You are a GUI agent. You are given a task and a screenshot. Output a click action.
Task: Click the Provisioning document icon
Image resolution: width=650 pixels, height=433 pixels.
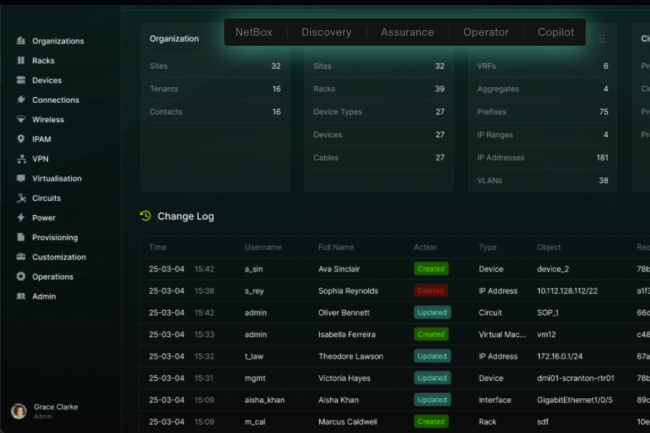(x=21, y=237)
